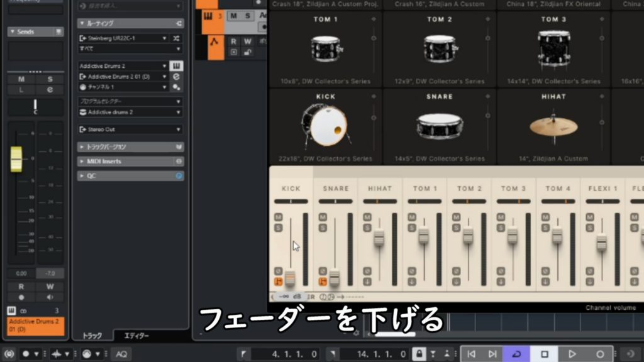This screenshot has height=362, width=644.
Task: Click the Record button in the transport bar
Action: [x=600, y=354]
